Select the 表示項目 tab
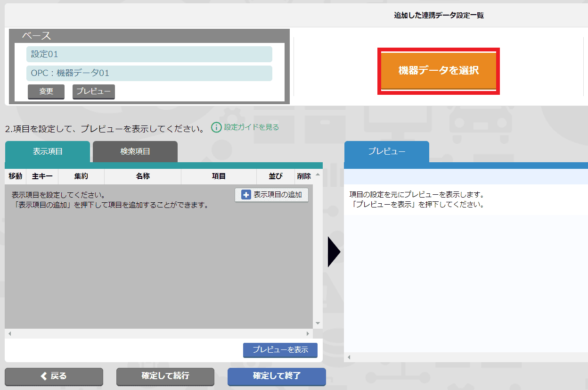 click(x=47, y=151)
